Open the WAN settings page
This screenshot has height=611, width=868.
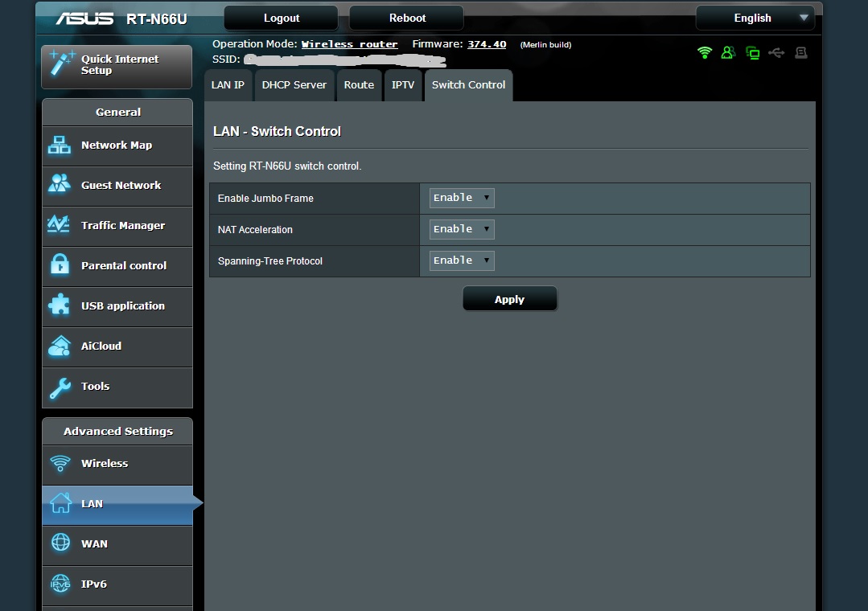click(x=117, y=544)
